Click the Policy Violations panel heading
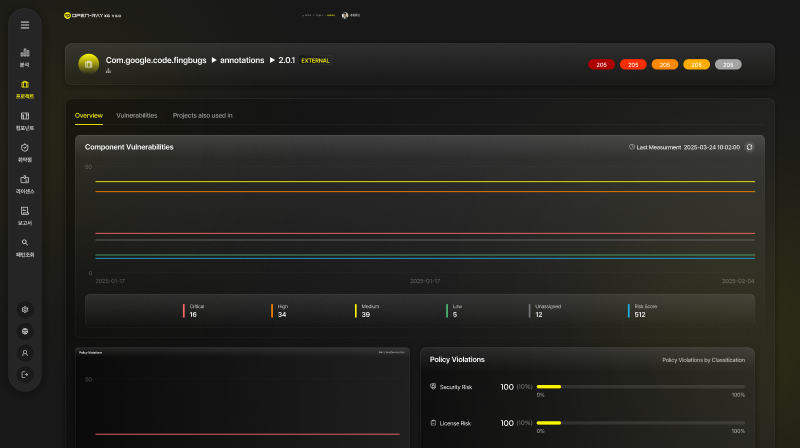The height and width of the screenshot is (448, 800). click(457, 360)
